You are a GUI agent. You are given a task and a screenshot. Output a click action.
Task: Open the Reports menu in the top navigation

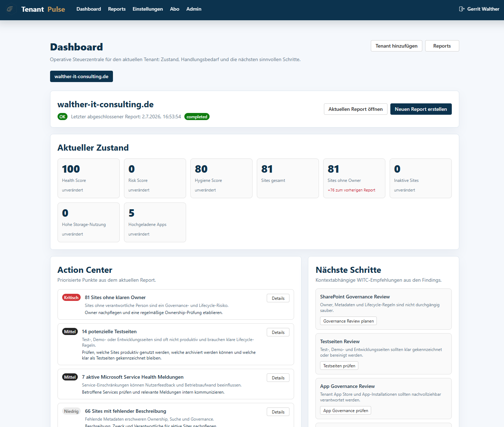[x=117, y=9]
